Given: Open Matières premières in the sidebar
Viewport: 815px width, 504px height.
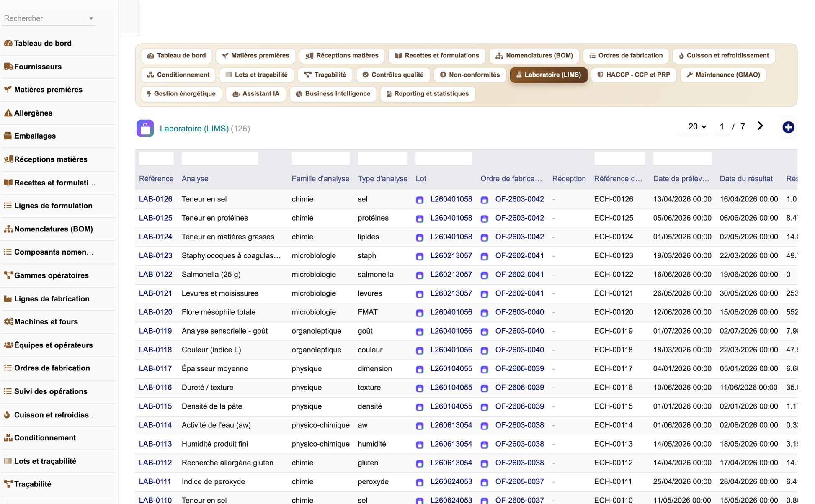Looking at the screenshot, I should [x=48, y=90].
